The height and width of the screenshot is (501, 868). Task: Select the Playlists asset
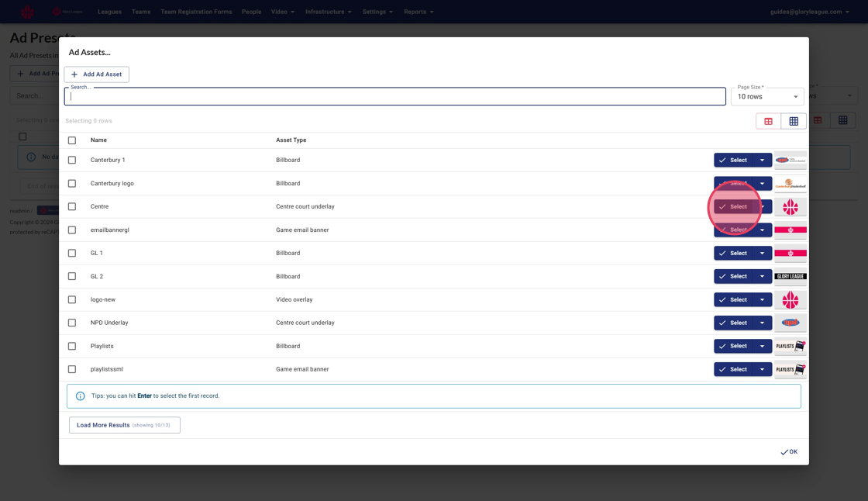pyautogui.click(x=733, y=346)
